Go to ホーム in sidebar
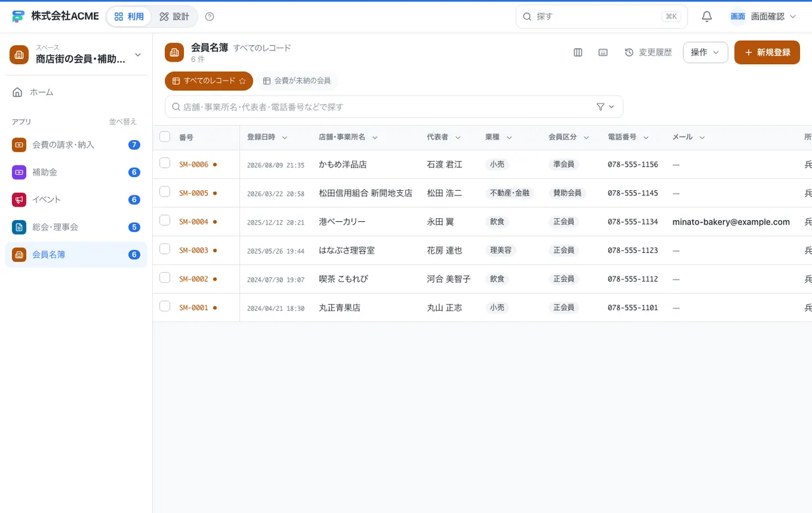This screenshot has width=812, height=513. click(x=76, y=92)
